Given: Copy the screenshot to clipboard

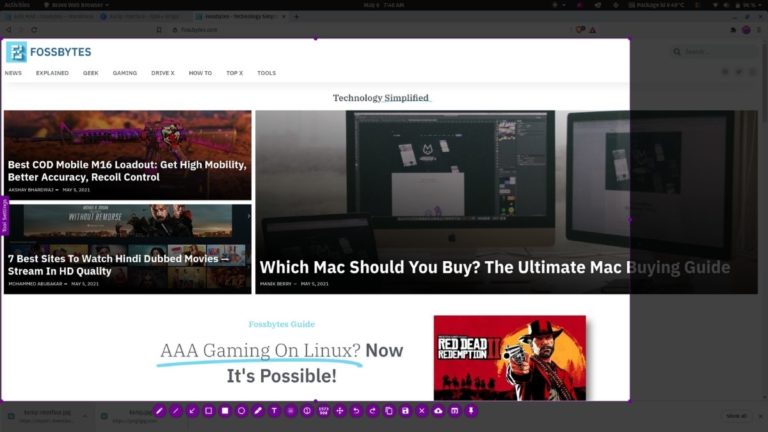Looking at the screenshot, I should tap(389, 411).
